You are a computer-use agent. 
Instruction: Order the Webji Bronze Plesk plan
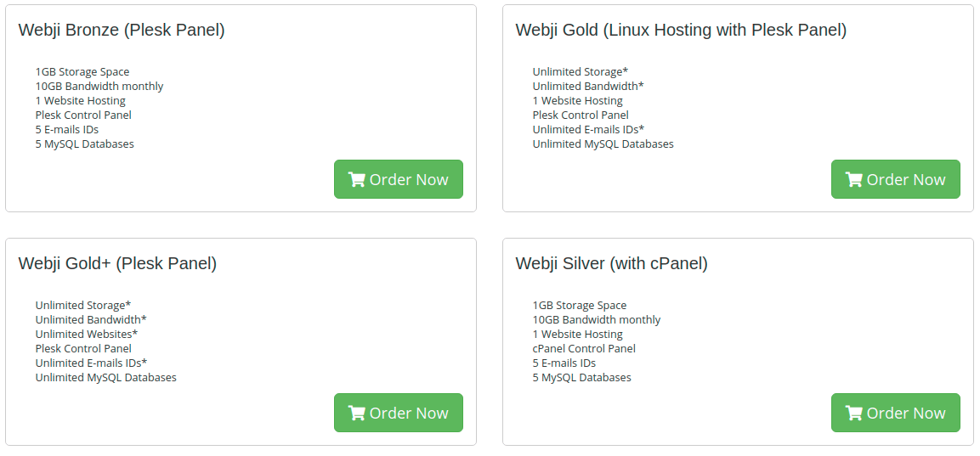399,179
